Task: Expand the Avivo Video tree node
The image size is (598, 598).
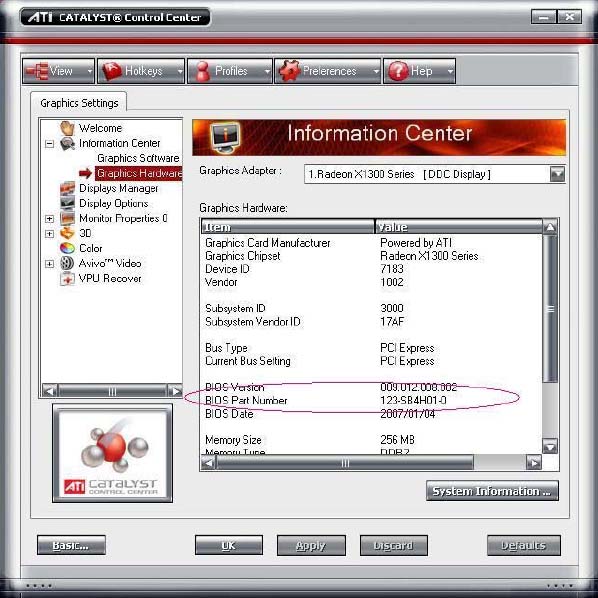Action: 49,264
